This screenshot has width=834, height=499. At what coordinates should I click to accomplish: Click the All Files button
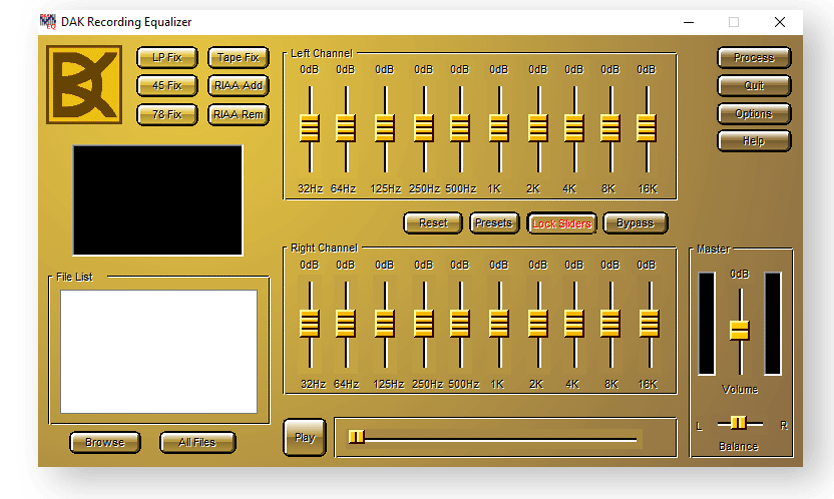[197, 442]
